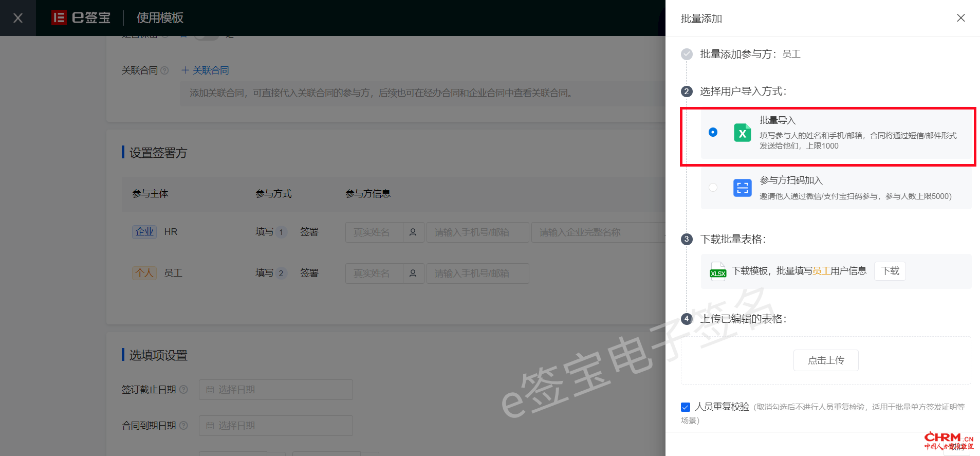This screenshot has height=456, width=980.
Task: Click the 参与主体 column header
Action: [x=150, y=194]
